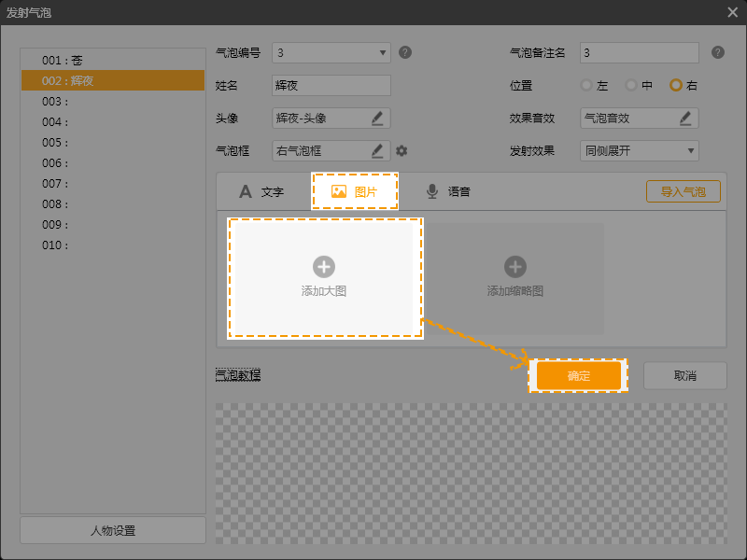Click the plus icon to 添加缩略图
The image size is (747, 560).
[515, 267]
